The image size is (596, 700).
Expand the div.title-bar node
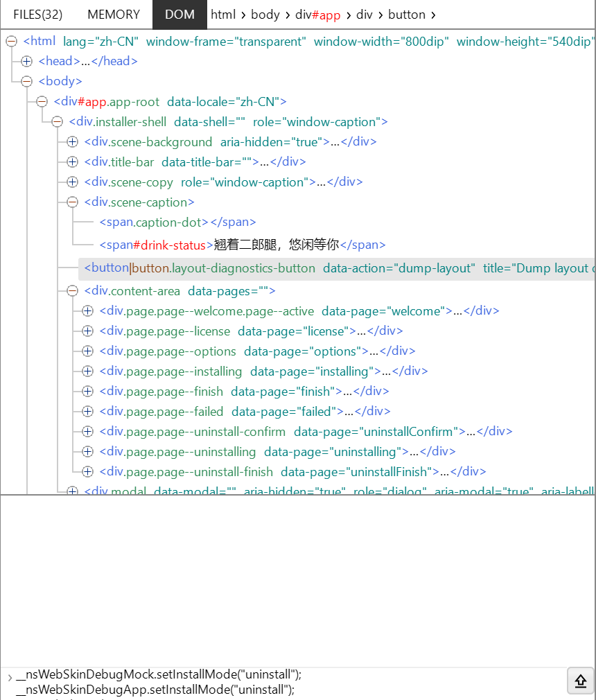click(x=72, y=162)
